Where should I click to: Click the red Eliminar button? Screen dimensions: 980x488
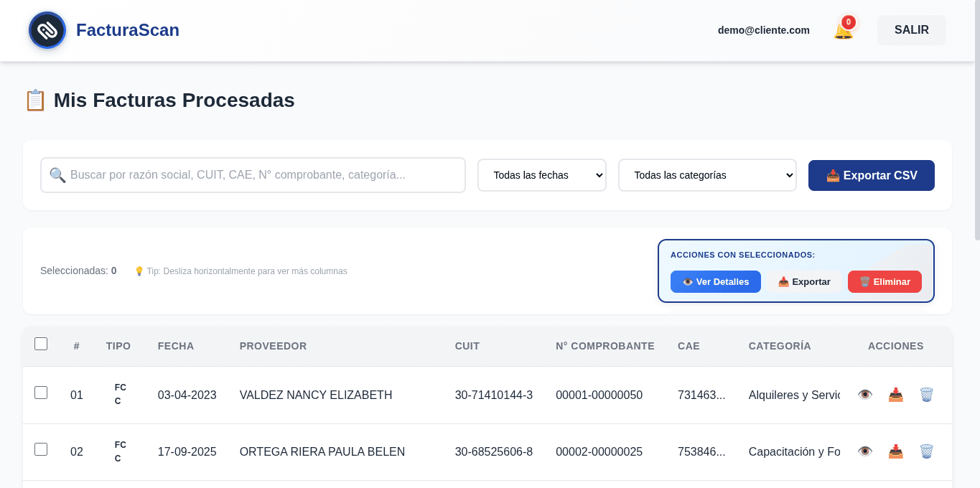click(x=885, y=282)
